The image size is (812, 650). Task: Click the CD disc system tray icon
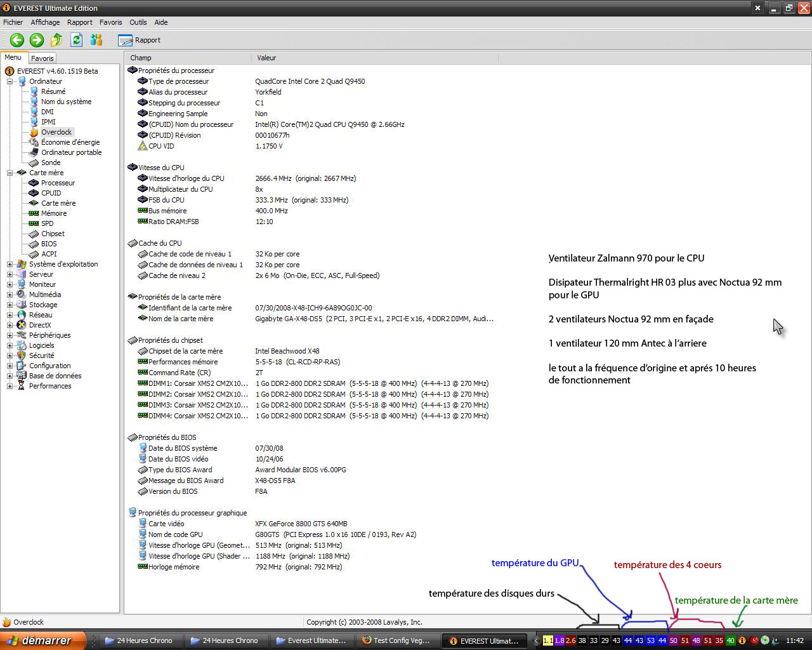(x=766, y=640)
